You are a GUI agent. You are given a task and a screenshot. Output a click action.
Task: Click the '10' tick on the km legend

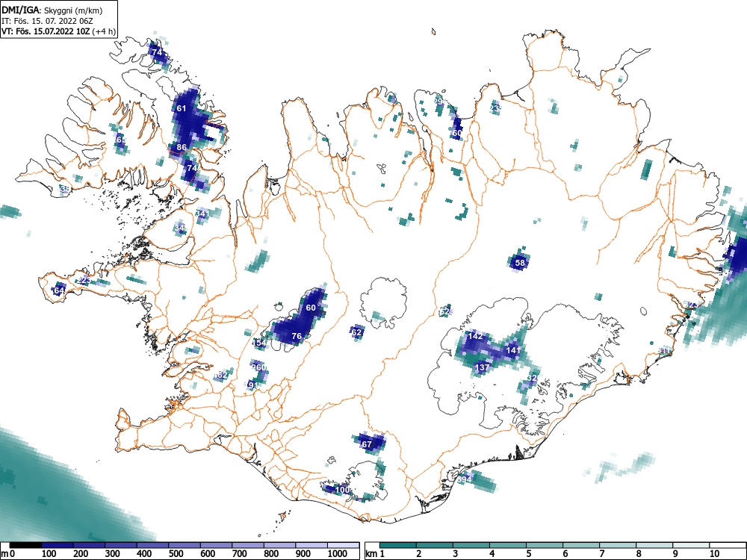click(714, 554)
